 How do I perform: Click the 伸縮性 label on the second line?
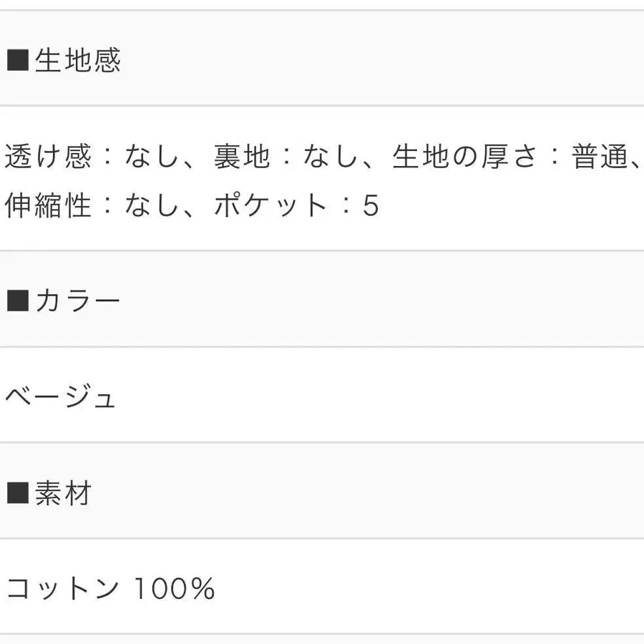(49, 206)
